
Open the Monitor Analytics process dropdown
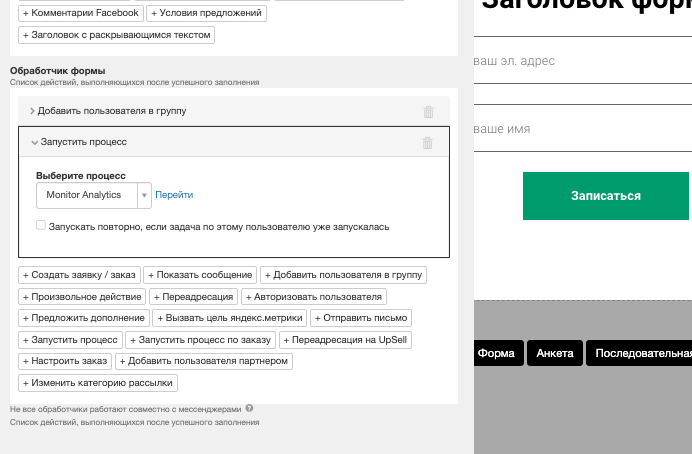click(94, 195)
